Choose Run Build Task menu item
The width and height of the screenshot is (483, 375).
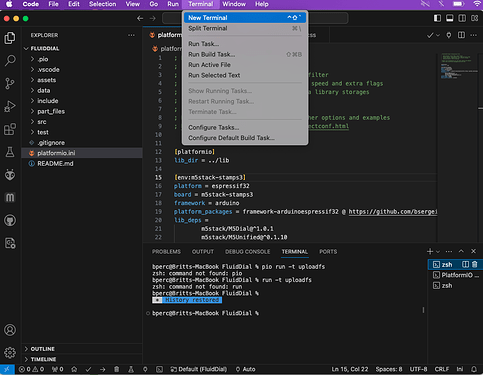pos(244,54)
